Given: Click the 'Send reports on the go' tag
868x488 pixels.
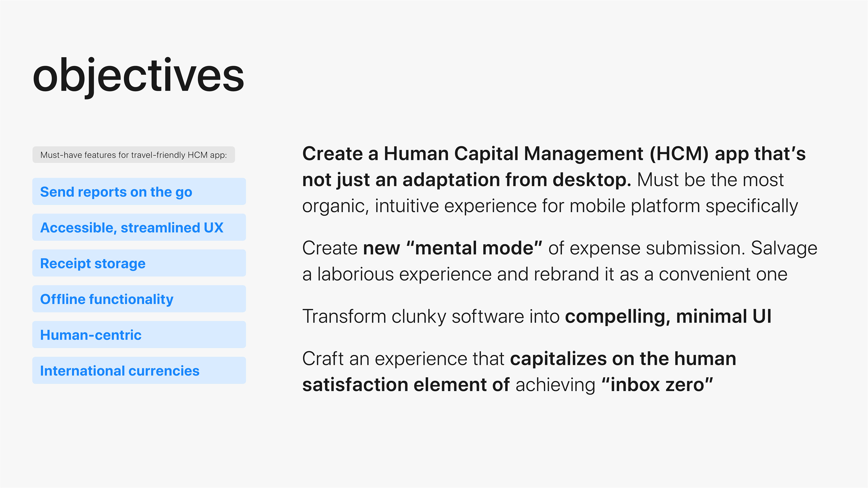Looking at the screenshot, I should coord(139,192).
